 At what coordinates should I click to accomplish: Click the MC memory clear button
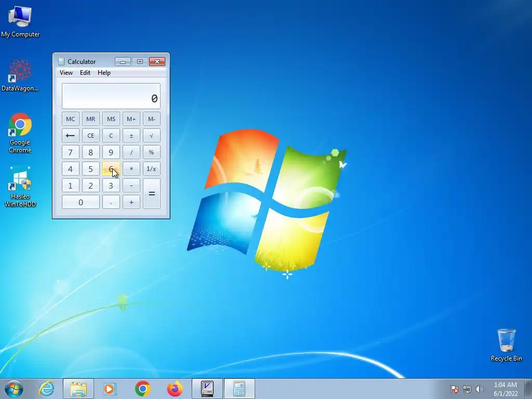point(71,119)
